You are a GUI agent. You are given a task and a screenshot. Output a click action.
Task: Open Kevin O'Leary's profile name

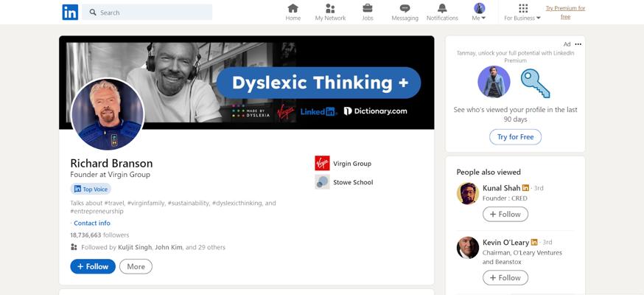(x=505, y=242)
